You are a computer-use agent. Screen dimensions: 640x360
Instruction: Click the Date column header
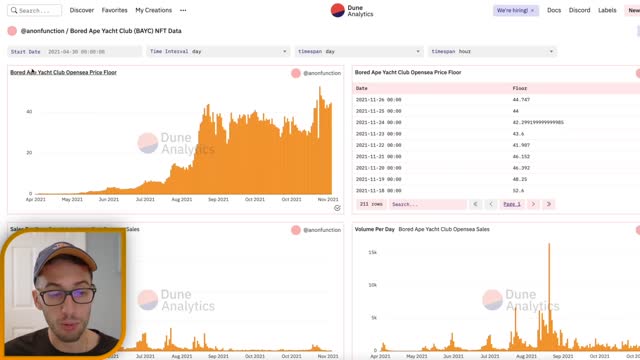tap(362, 88)
